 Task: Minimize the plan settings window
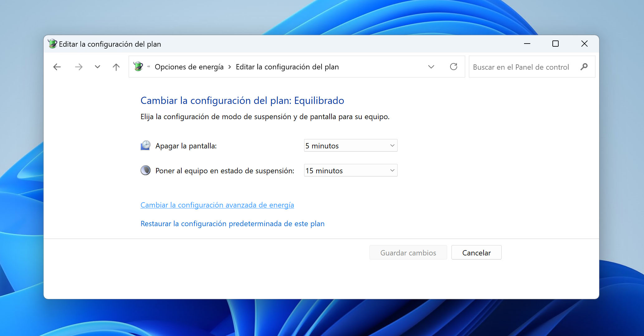pos(527,44)
